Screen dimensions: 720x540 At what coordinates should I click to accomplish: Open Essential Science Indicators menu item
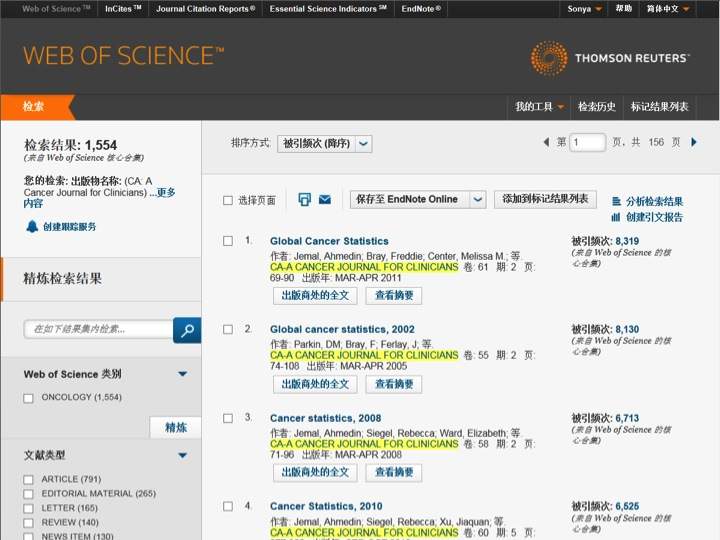[328, 9]
